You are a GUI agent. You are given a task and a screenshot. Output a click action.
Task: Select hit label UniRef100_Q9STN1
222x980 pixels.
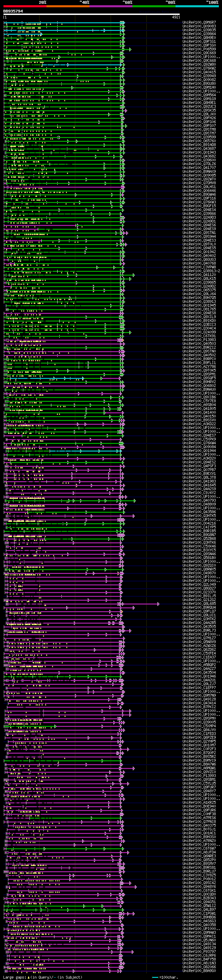(199, 233)
